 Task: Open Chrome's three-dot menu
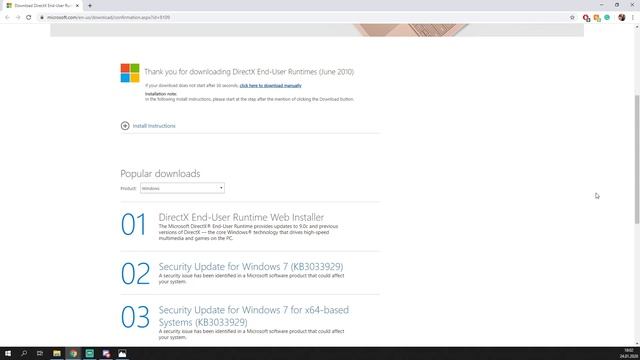(x=633, y=18)
